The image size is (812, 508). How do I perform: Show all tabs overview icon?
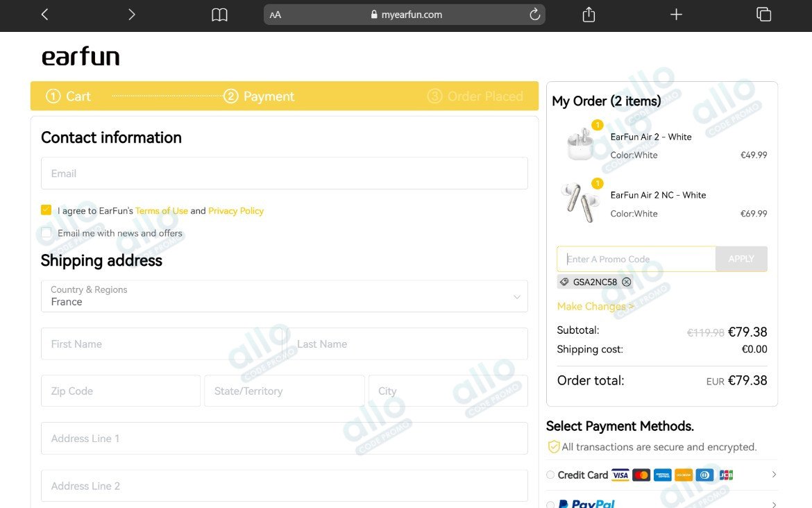[764, 15]
